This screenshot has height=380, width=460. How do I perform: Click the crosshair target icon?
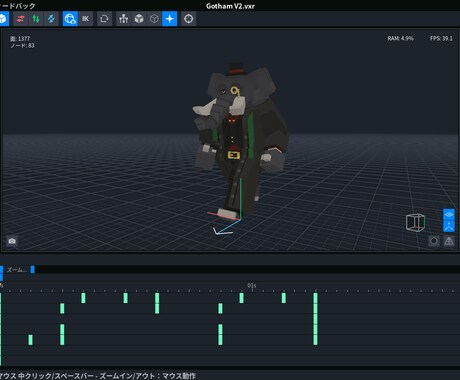click(189, 19)
